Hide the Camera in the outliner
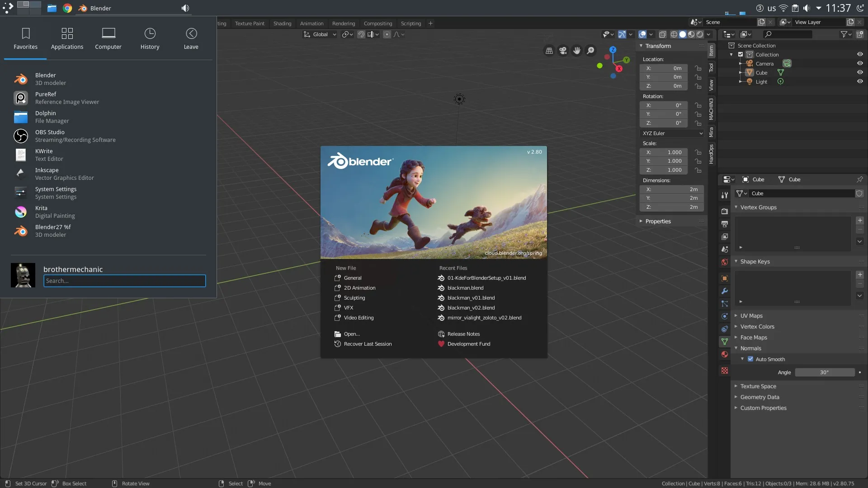868x488 pixels. [860, 63]
